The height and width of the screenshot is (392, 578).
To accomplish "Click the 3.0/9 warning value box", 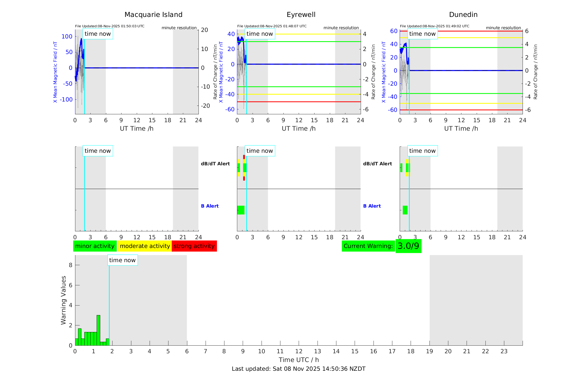I will pos(408,246).
